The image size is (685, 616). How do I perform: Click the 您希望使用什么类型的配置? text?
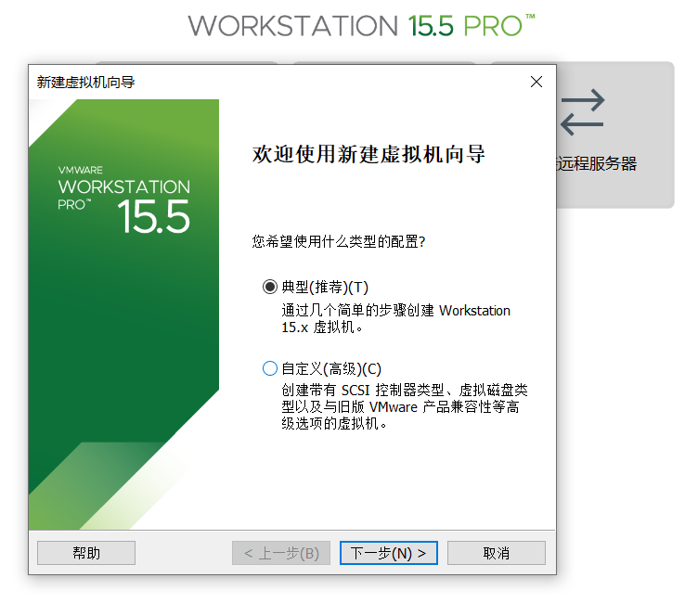click(x=339, y=241)
